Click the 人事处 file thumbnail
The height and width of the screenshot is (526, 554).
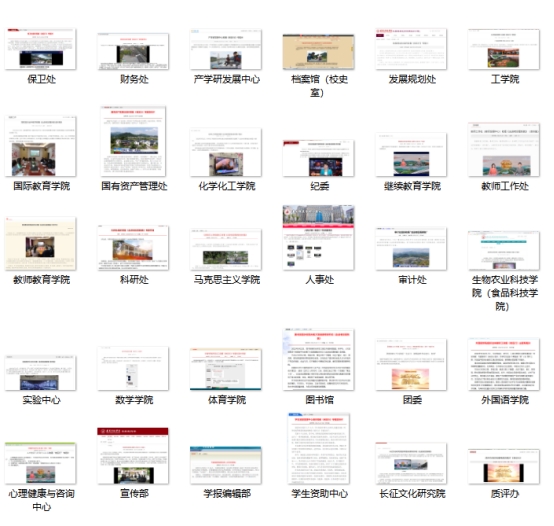pyautogui.click(x=318, y=238)
